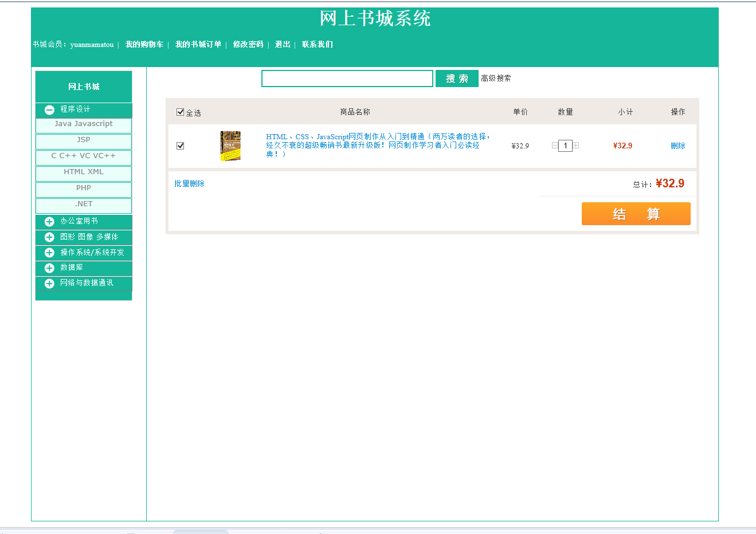Click 删除 to remove the book
The width and height of the screenshot is (756, 534).
(677, 146)
